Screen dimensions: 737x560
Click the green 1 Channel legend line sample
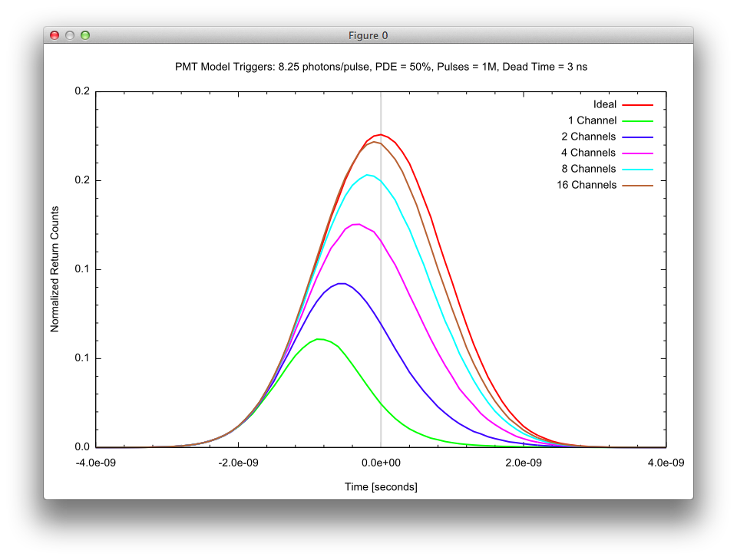tap(637, 120)
